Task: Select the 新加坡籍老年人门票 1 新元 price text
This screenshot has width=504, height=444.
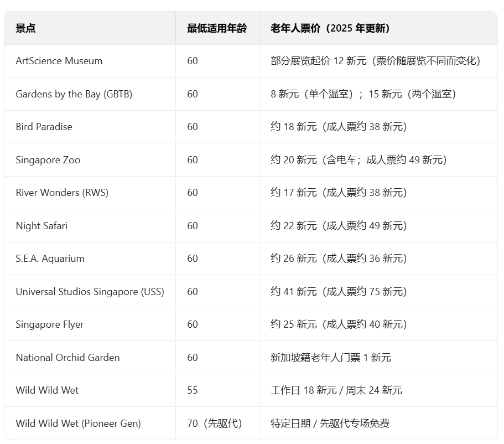Action: pyautogui.click(x=331, y=358)
